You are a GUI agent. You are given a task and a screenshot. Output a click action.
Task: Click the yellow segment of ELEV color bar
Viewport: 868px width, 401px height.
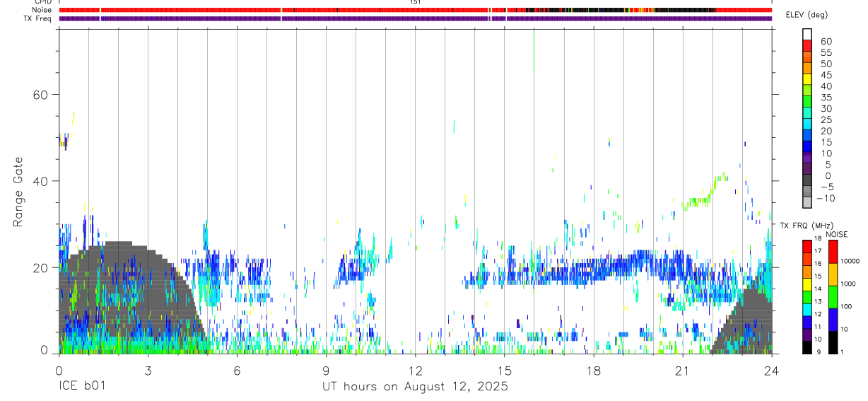click(807, 79)
